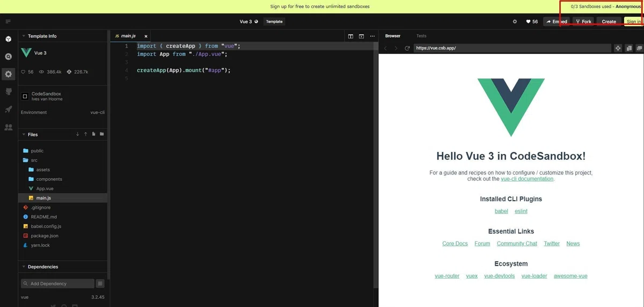
Task: Click the preferences gear in top bar
Action: pos(515,21)
